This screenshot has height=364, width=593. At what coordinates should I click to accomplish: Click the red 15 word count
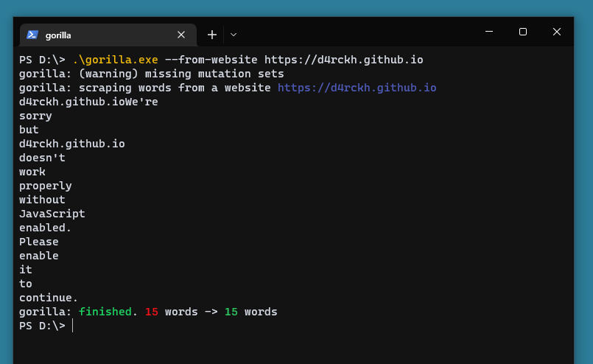click(152, 312)
